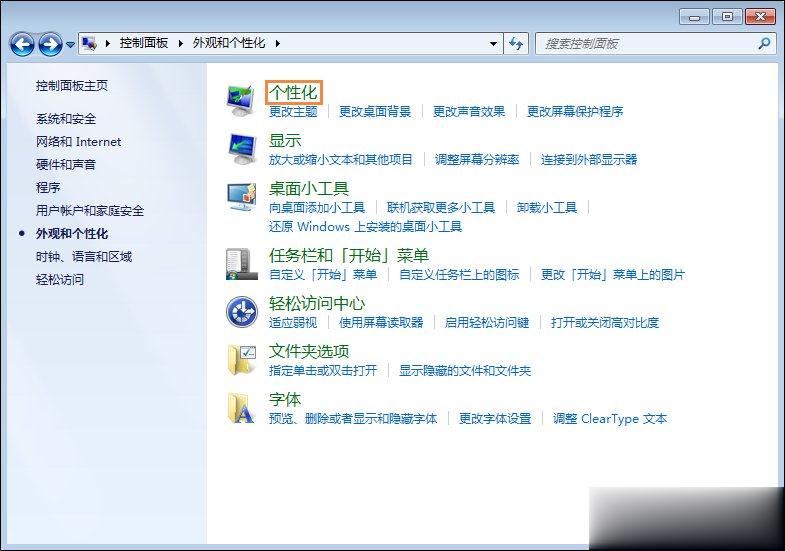Click the Ease of Access Center icon
The width and height of the screenshot is (785, 551).
click(241, 312)
